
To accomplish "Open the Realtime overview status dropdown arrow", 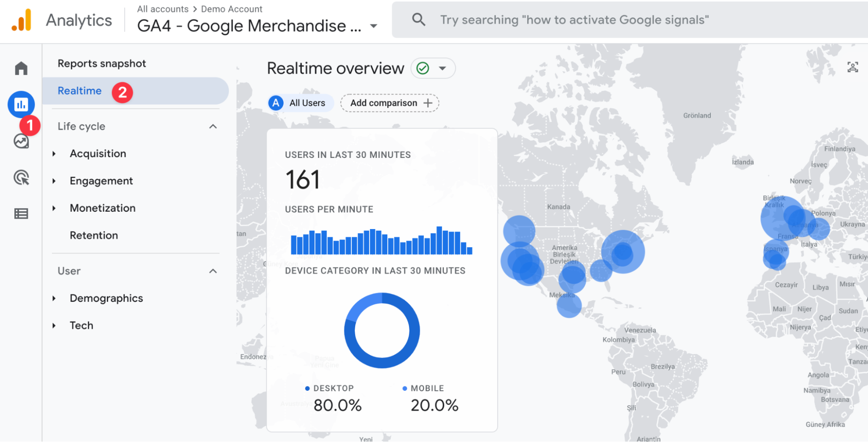I will pos(442,68).
